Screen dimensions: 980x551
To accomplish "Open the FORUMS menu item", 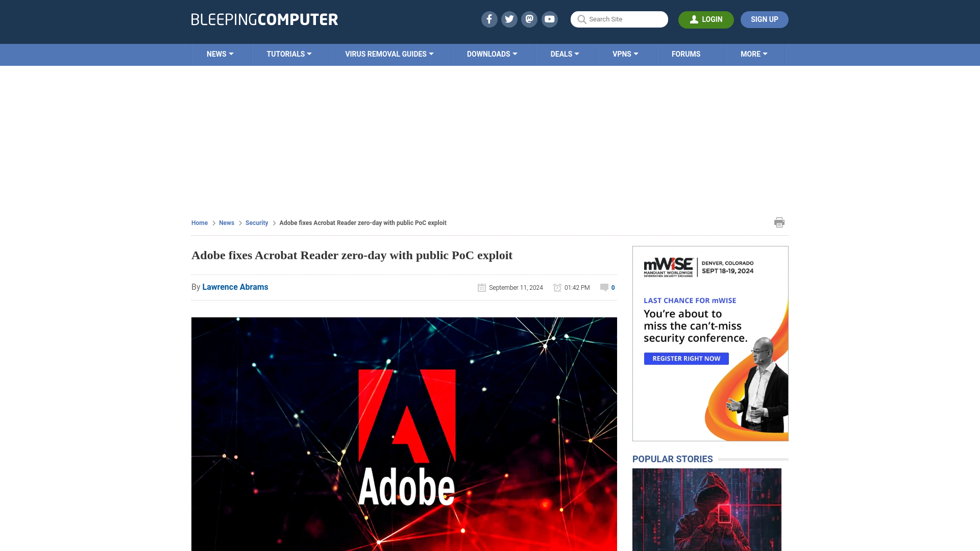I will pyautogui.click(x=685, y=54).
